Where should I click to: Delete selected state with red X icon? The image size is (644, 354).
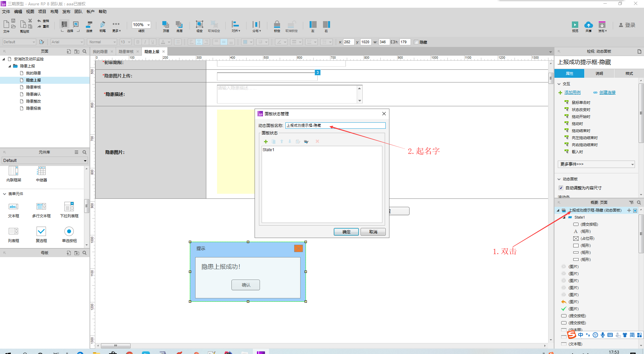click(x=317, y=141)
